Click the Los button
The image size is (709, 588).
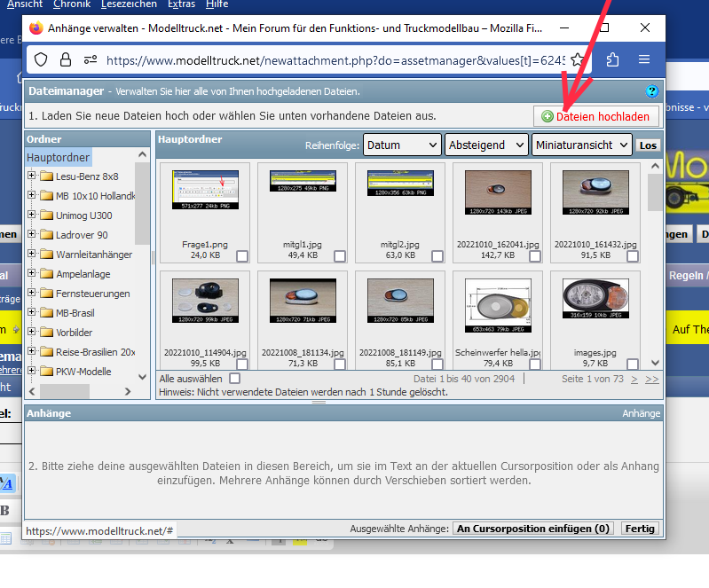coord(648,145)
